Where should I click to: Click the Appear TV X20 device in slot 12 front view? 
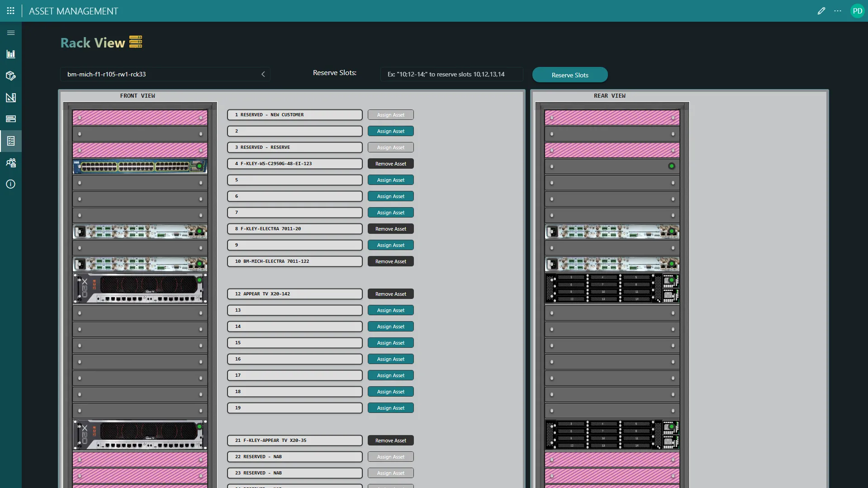coord(140,288)
